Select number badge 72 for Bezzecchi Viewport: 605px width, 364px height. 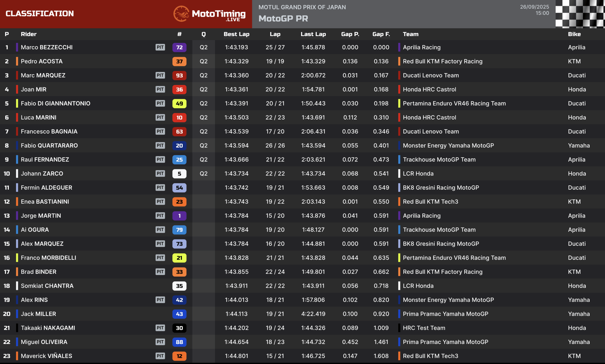click(179, 47)
